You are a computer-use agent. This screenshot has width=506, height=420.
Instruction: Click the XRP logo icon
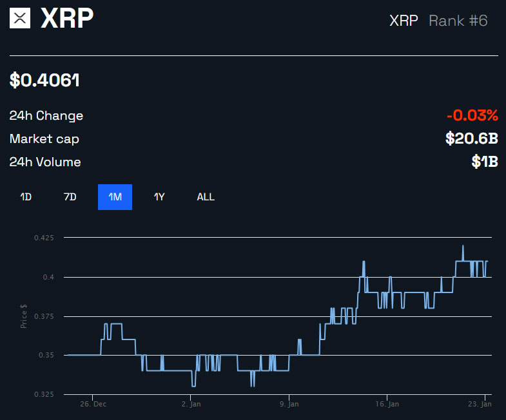click(x=21, y=19)
